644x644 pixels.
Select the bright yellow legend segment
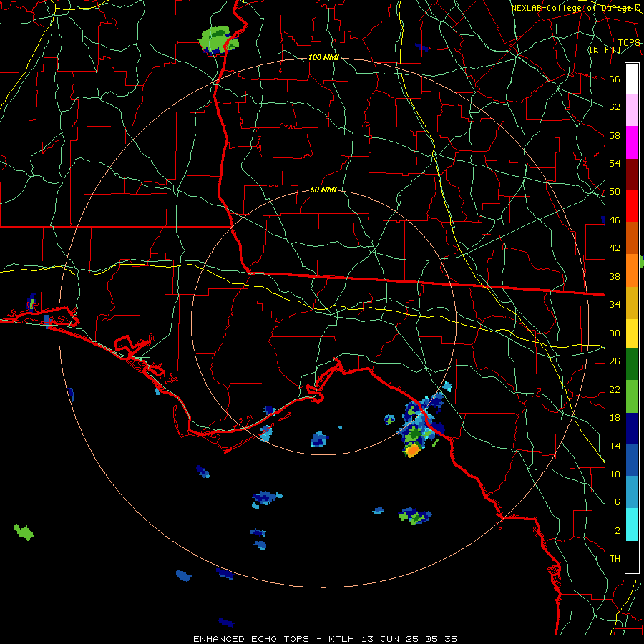coord(632,333)
